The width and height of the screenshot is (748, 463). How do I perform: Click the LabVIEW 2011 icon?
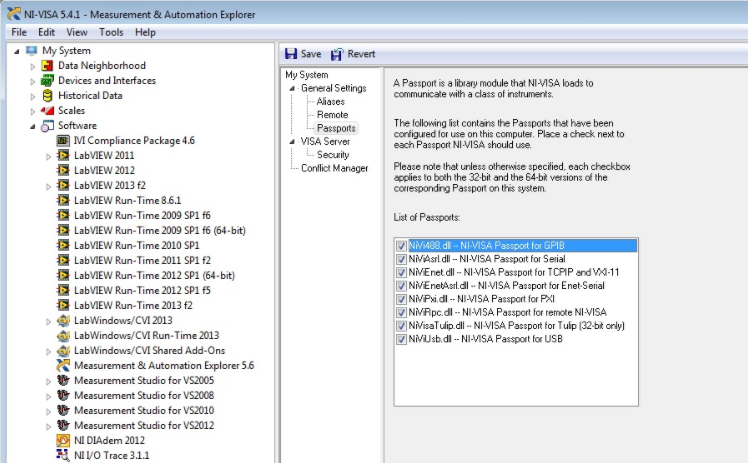coord(63,155)
